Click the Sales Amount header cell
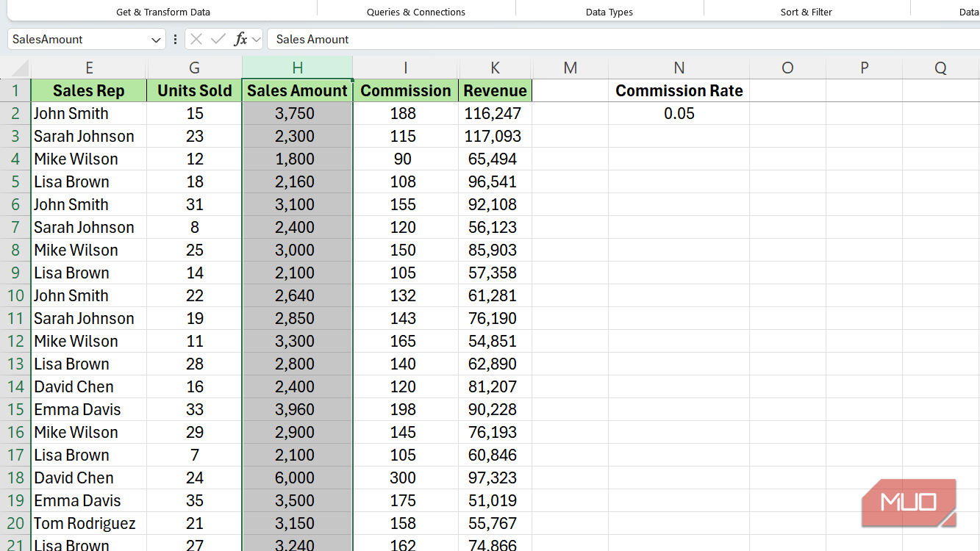The image size is (980, 551). pyautogui.click(x=297, y=91)
